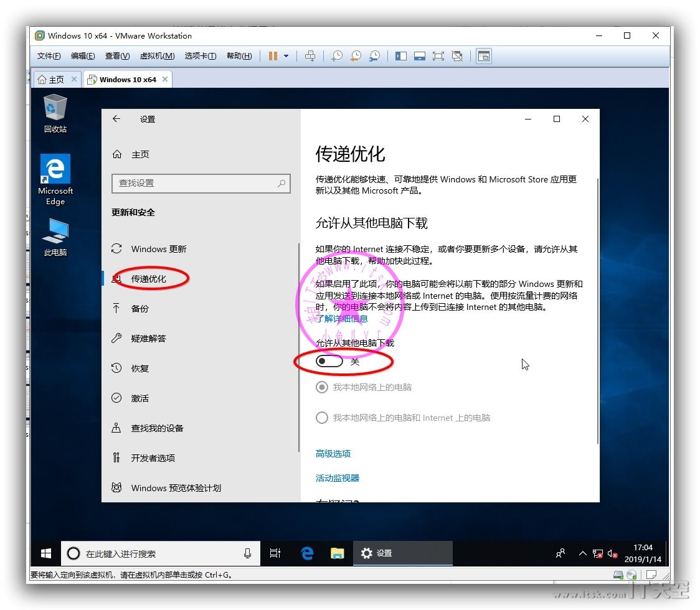The height and width of the screenshot is (610, 700).
Task: Open Task View from the taskbar
Action: [x=275, y=554]
